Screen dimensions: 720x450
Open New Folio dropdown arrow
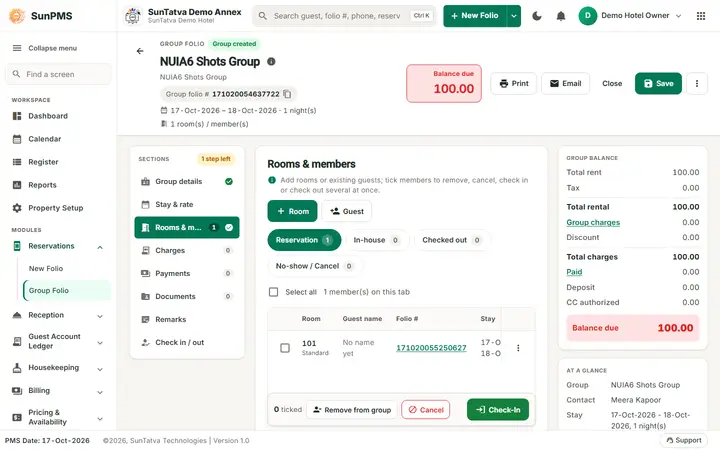[x=514, y=16]
